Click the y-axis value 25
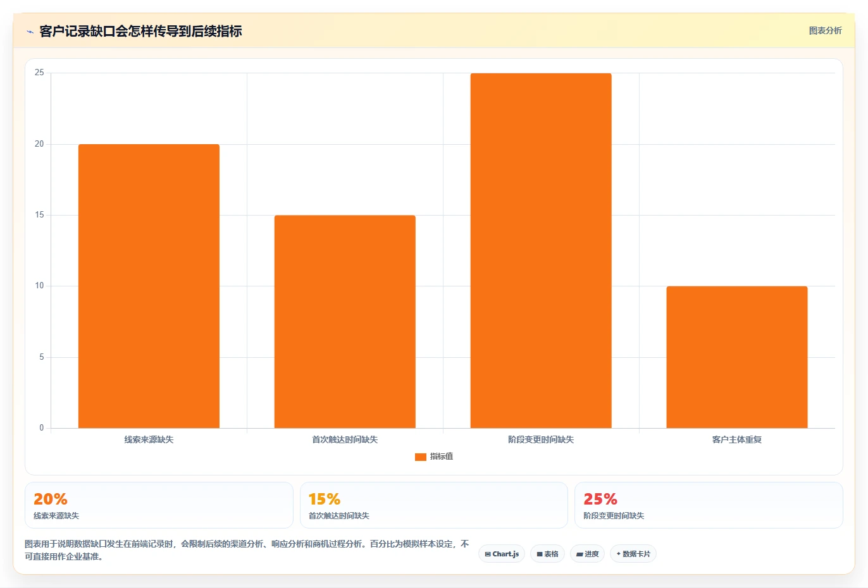Image resolution: width=868 pixels, height=588 pixels. [39, 73]
